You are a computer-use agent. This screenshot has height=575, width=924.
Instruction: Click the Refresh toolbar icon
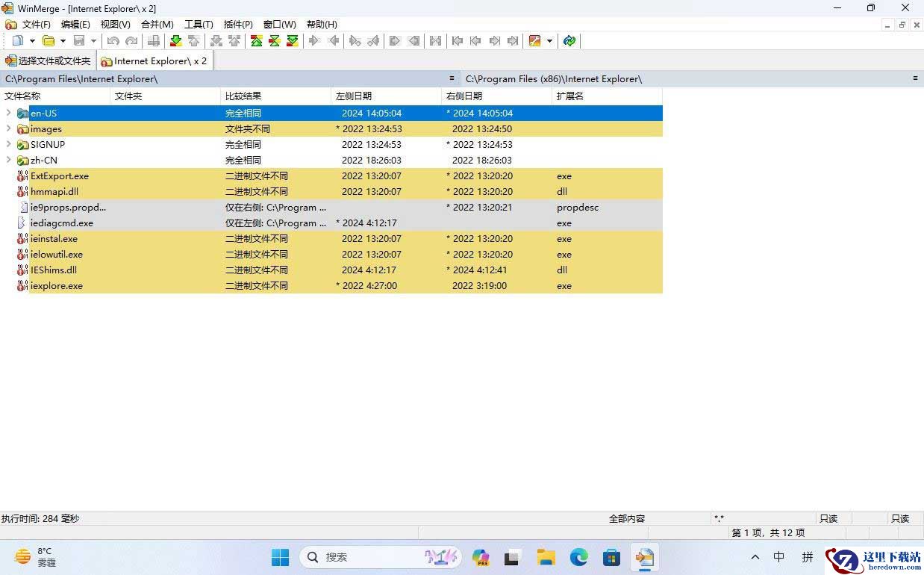pos(569,41)
